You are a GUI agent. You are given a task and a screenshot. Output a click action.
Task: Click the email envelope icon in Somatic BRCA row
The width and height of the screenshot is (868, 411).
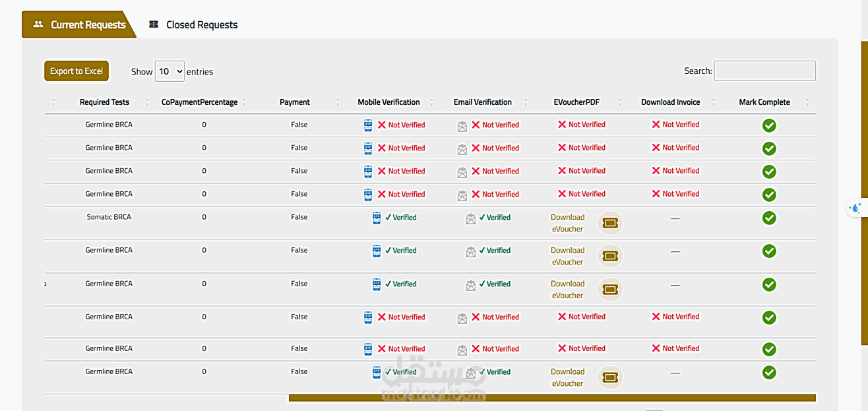point(470,218)
